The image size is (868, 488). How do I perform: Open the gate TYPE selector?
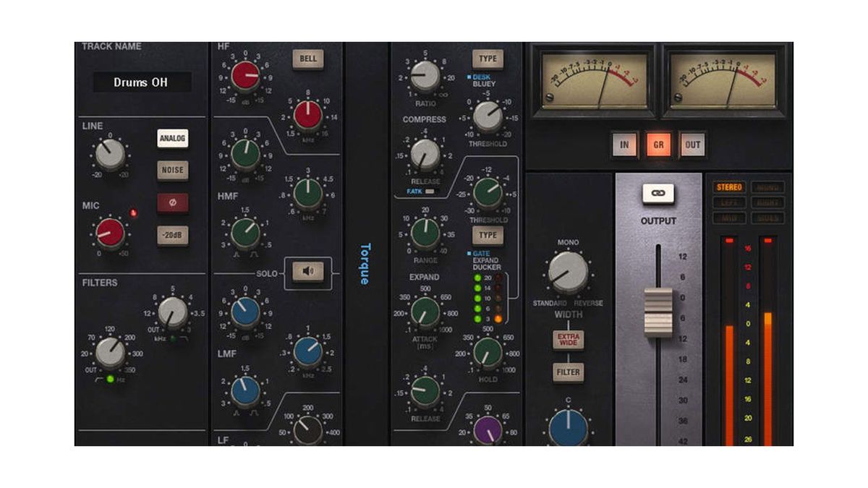coord(488,235)
